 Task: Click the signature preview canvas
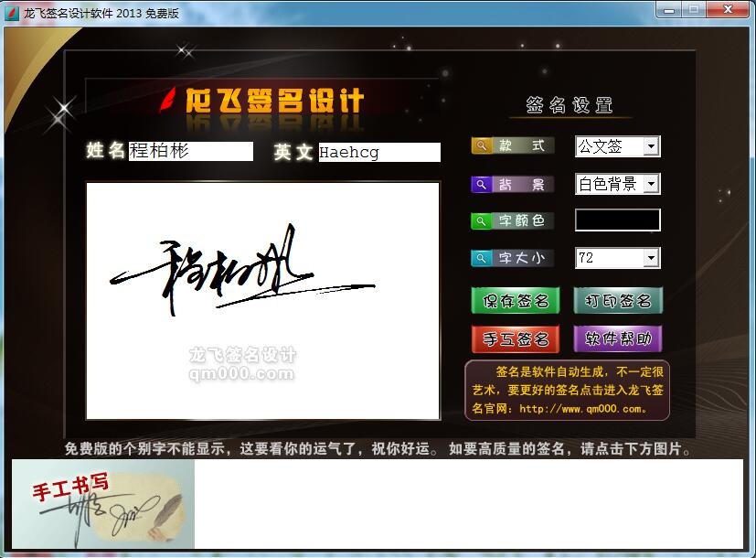(x=263, y=300)
